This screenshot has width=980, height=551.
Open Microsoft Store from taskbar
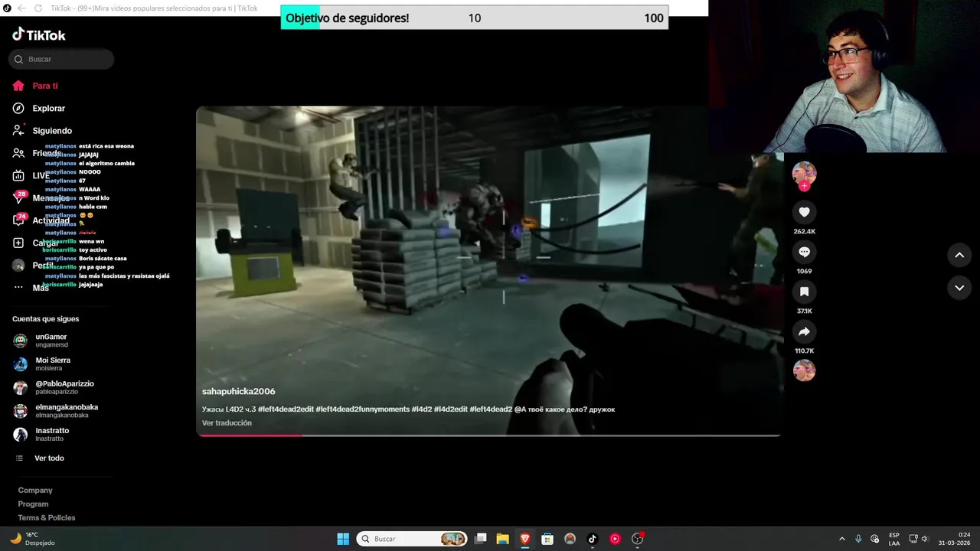[x=547, y=539]
